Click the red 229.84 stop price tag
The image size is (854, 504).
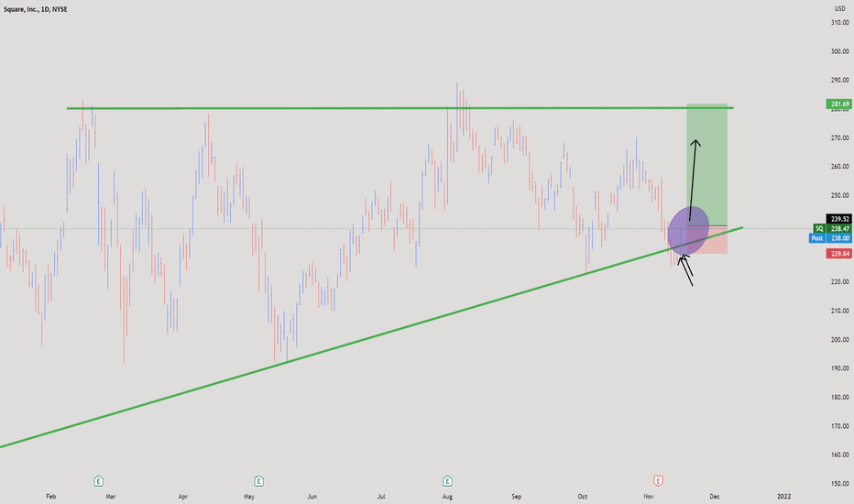(x=838, y=253)
